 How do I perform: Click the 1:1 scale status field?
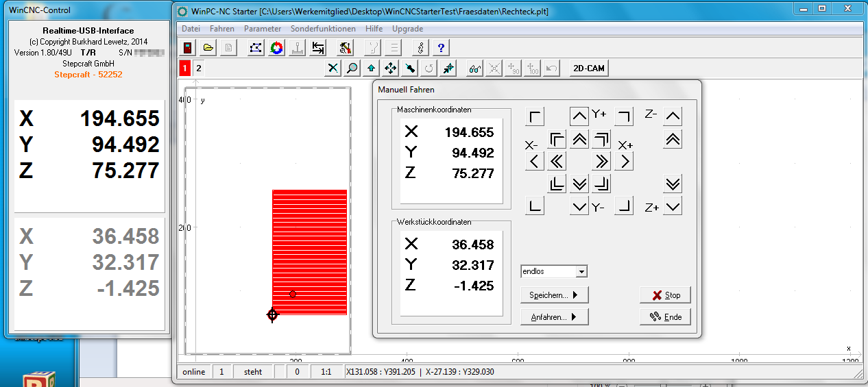click(326, 372)
